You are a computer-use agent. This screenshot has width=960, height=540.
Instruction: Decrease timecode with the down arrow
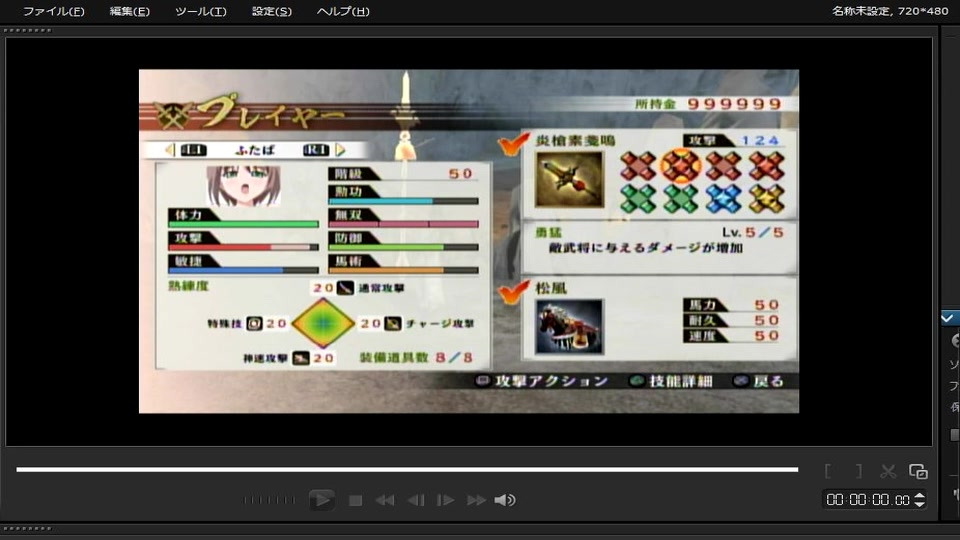coord(919,504)
